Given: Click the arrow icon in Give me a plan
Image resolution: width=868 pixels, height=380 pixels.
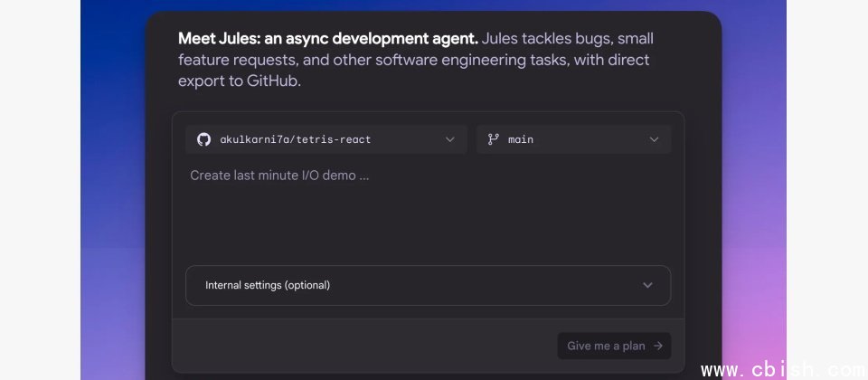Looking at the screenshot, I should click(x=657, y=346).
